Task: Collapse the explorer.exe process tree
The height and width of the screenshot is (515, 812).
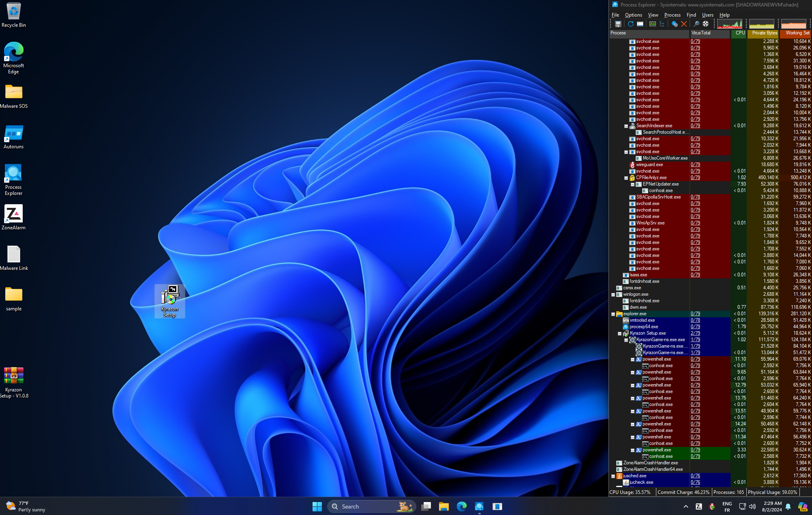Action: (613, 314)
